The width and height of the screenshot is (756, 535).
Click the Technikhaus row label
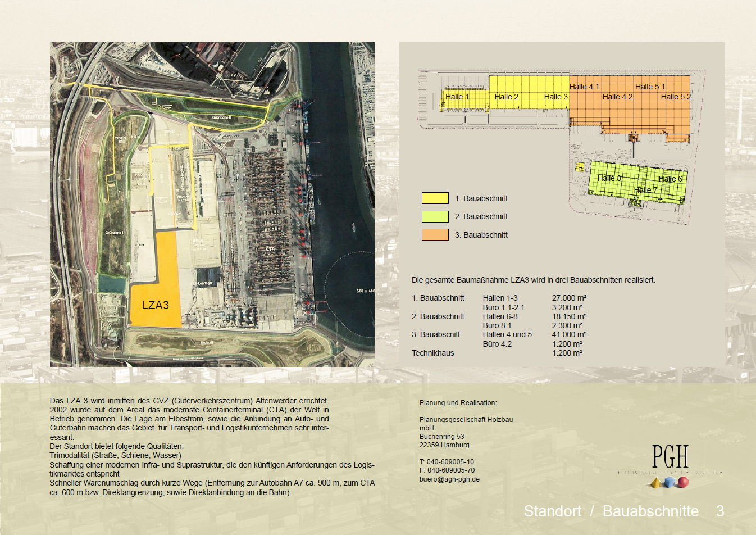432,353
